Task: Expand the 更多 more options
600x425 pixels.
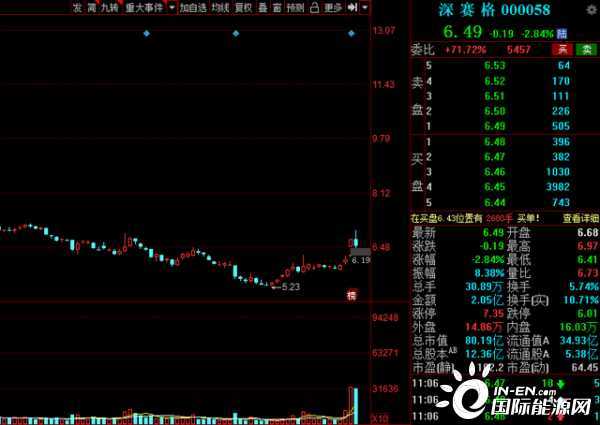Action: [333, 7]
